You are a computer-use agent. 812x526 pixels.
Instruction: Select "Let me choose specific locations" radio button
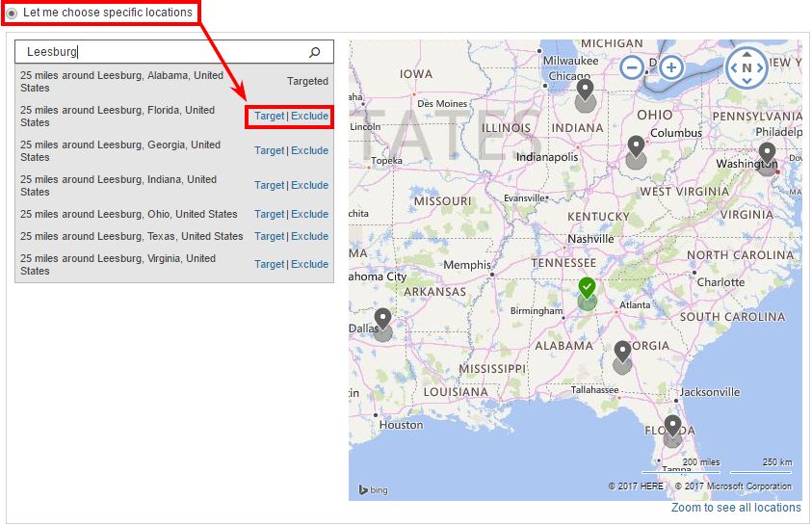[x=13, y=13]
